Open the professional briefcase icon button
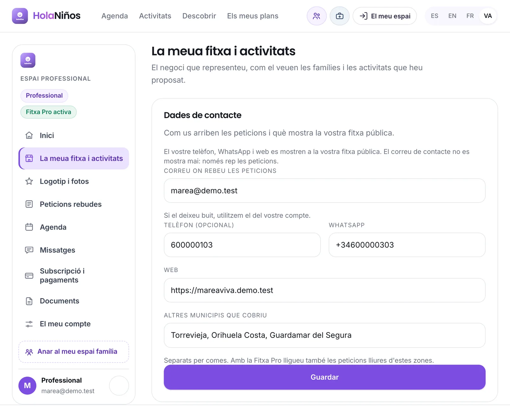Image resolution: width=510 pixels, height=420 pixels. point(339,16)
